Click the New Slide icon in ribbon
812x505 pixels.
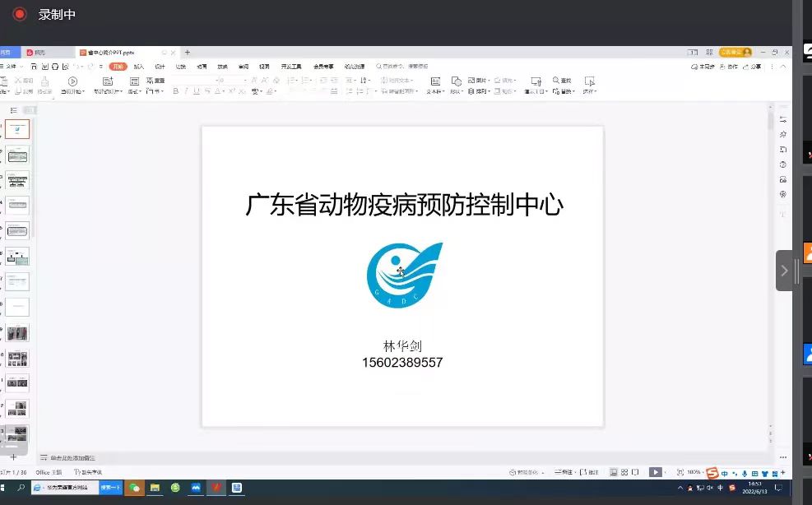pos(109,81)
